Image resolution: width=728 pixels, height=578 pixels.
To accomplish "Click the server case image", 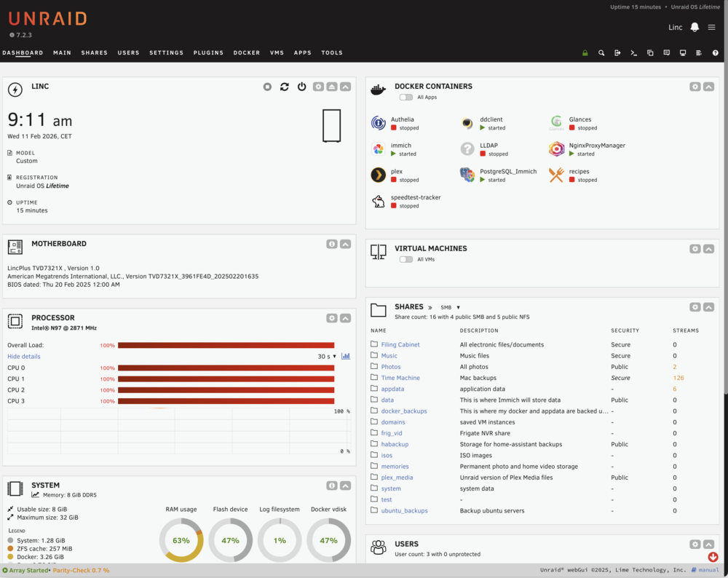I will (x=331, y=126).
